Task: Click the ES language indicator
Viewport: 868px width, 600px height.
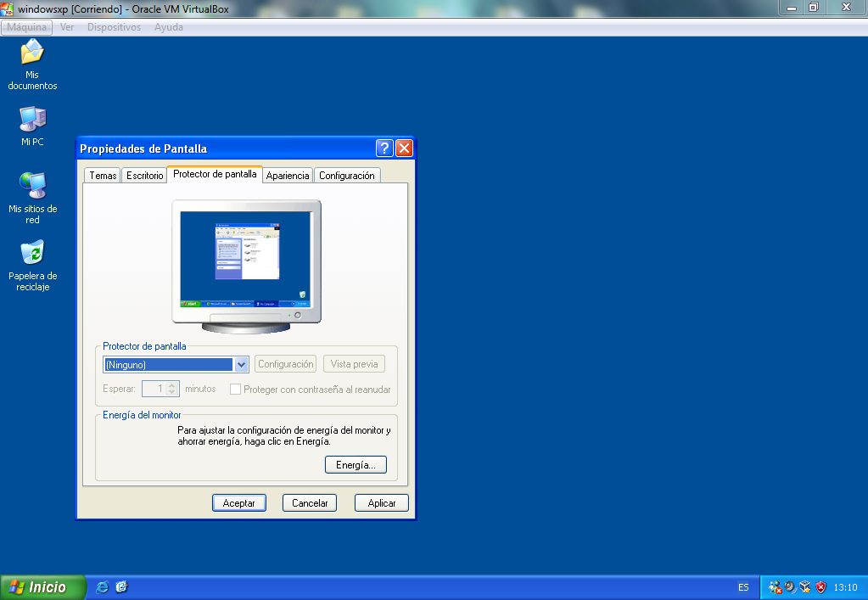Action: click(x=743, y=587)
